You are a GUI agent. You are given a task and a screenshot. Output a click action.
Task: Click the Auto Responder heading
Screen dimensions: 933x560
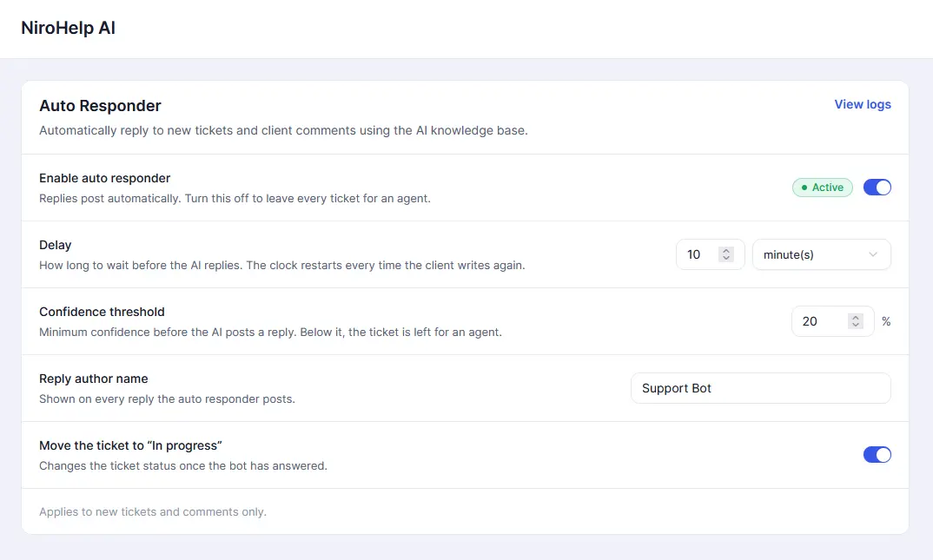[x=100, y=106]
